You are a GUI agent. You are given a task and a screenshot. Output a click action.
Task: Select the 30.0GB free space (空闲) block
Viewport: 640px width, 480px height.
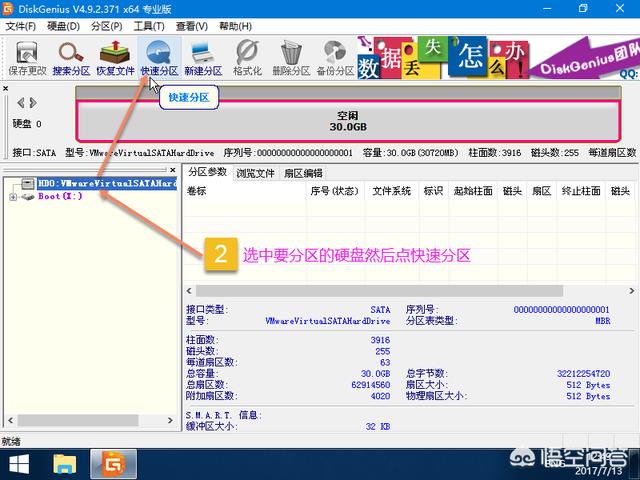tap(348, 121)
